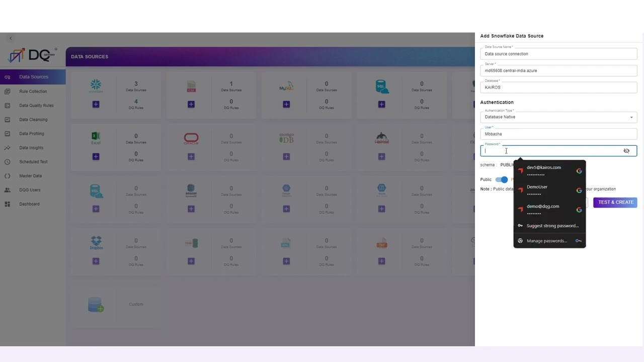The height and width of the screenshot is (362, 644).
Task: Click the Excel logo card
Action: tap(96, 138)
